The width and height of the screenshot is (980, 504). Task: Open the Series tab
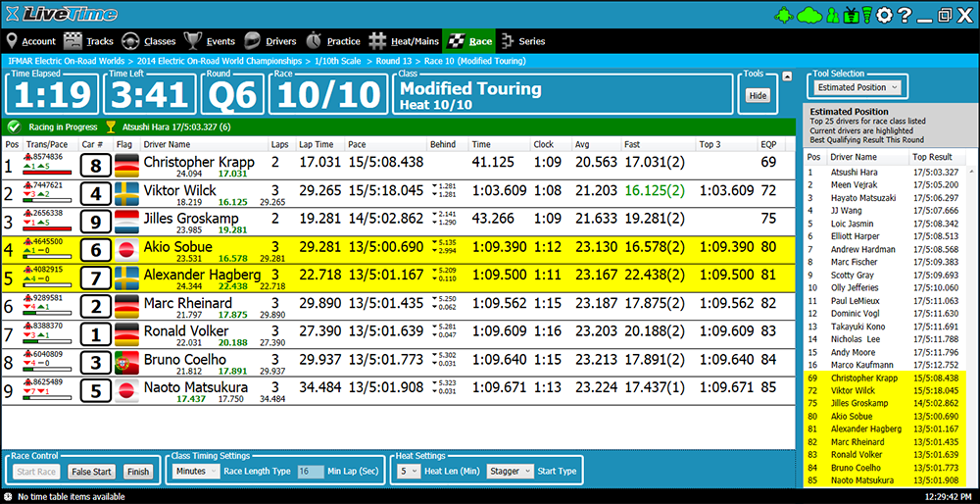point(523,41)
